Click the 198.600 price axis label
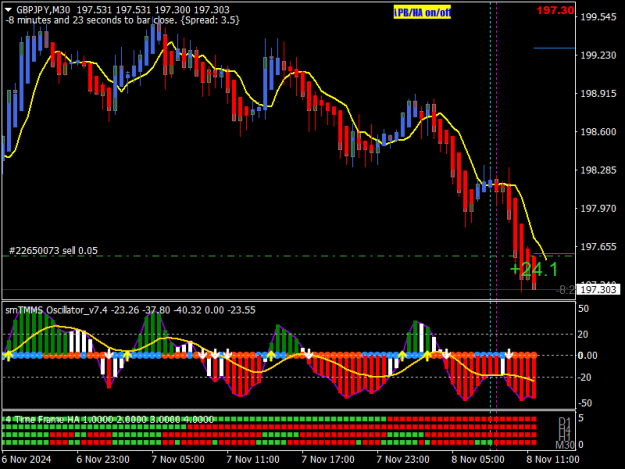 (x=598, y=132)
